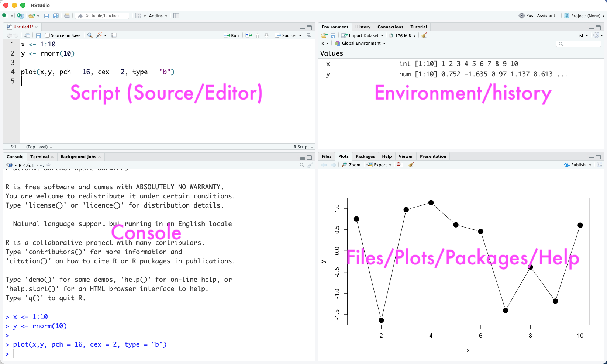
Task: Select variable x row in Environment
Action: 461,64
